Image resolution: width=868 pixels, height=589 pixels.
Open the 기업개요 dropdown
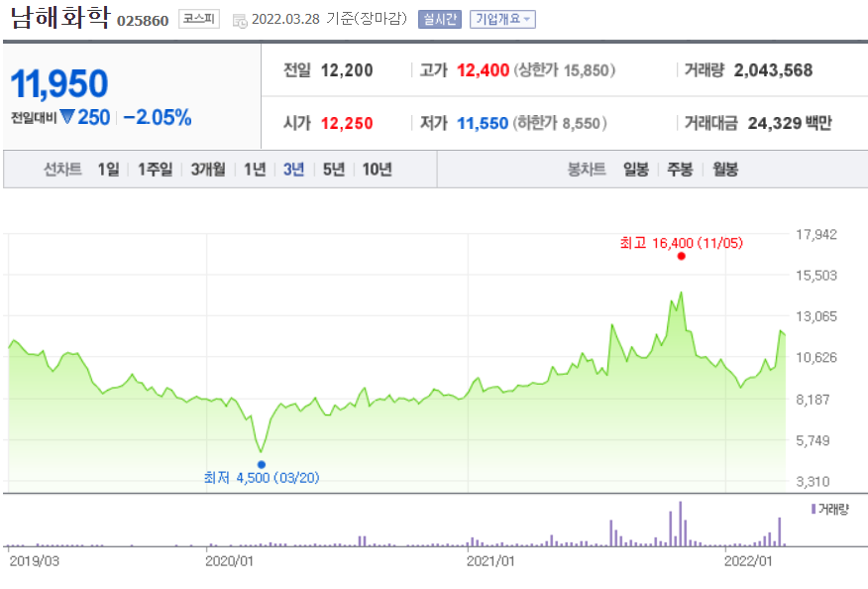point(502,20)
